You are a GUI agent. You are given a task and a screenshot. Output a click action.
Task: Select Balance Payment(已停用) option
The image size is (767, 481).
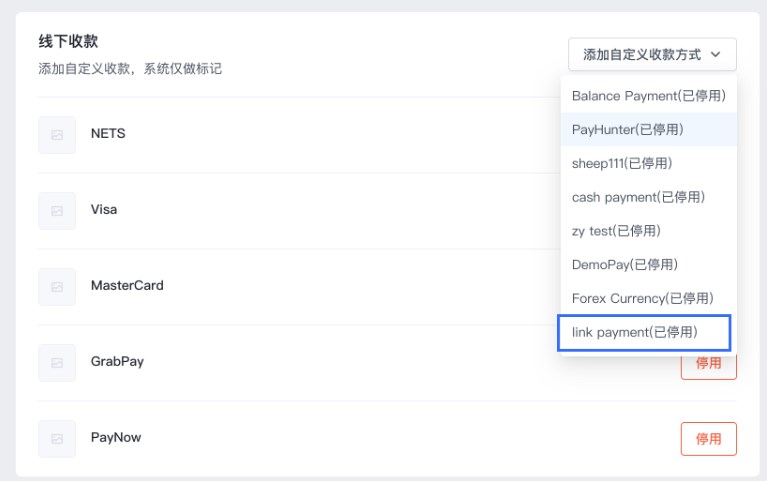[x=649, y=96]
